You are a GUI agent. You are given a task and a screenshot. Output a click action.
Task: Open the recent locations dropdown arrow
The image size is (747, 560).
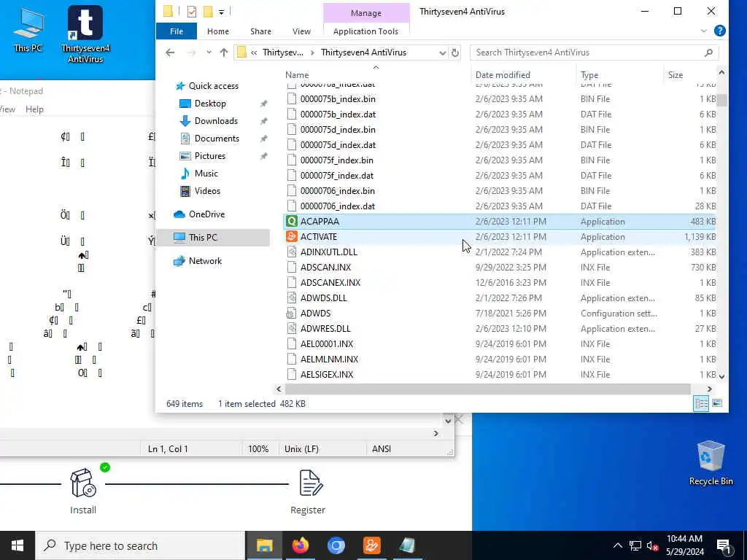pyautogui.click(x=209, y=52)
